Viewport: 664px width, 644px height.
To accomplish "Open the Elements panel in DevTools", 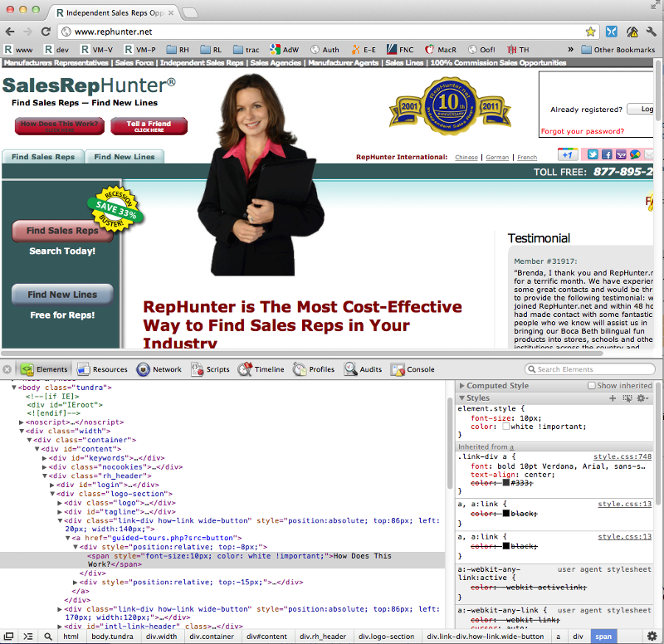I will coord(44,369).
